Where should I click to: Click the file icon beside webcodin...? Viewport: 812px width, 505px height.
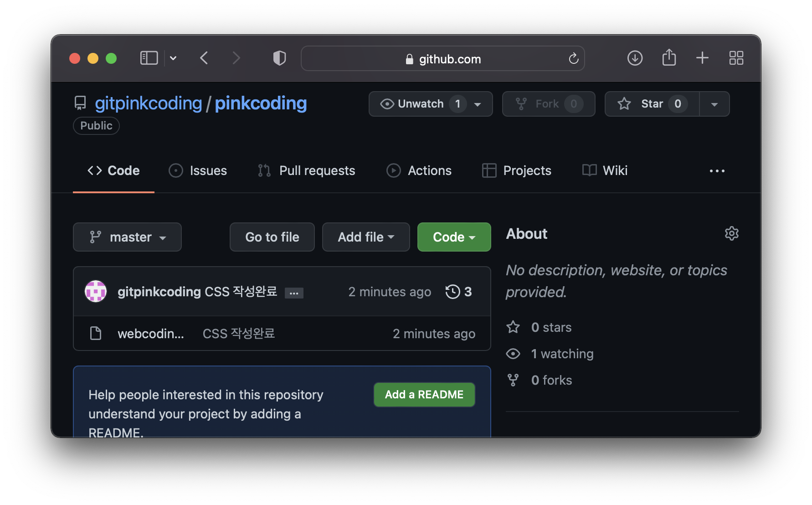[96, 333]
